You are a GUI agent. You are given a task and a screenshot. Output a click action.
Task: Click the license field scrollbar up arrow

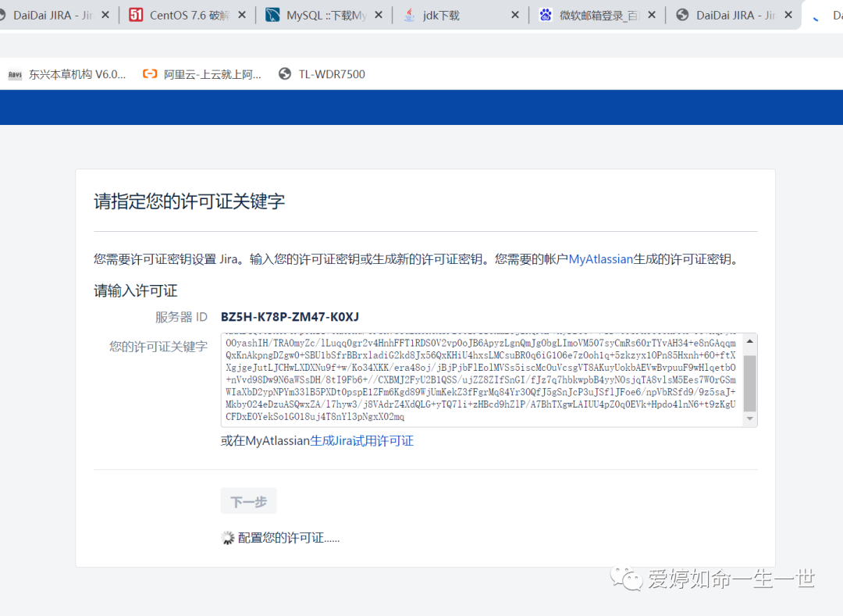(750, 341)
